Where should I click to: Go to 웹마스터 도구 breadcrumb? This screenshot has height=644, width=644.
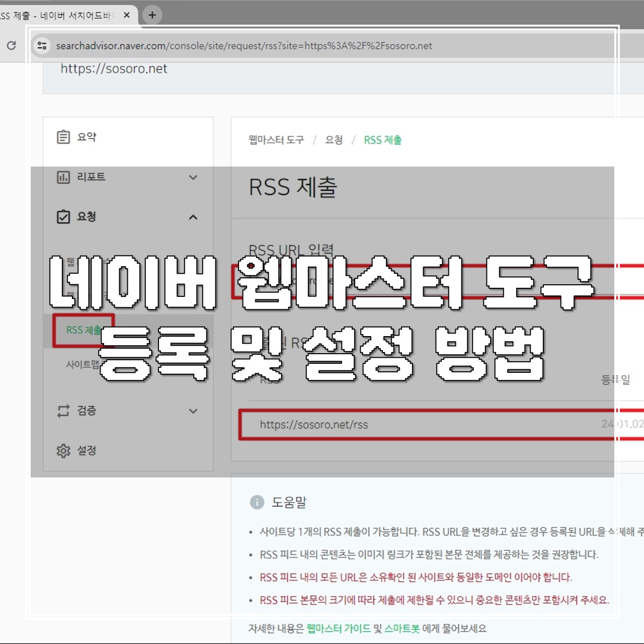point(276,140)
